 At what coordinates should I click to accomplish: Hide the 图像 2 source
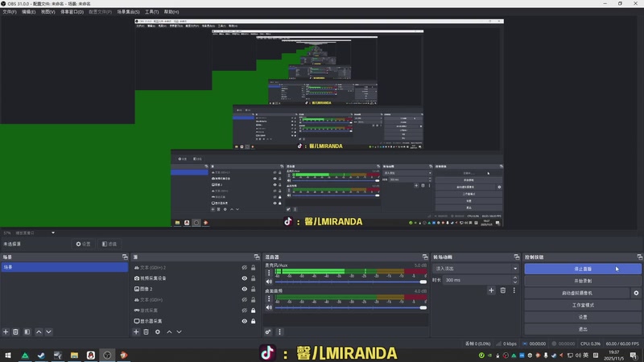[245, 289]
